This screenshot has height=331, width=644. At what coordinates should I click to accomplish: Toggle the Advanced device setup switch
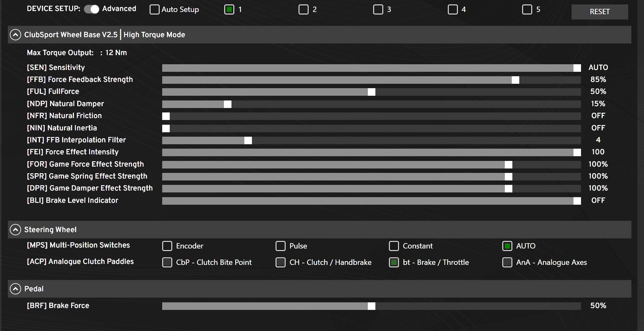click(92, 9)
